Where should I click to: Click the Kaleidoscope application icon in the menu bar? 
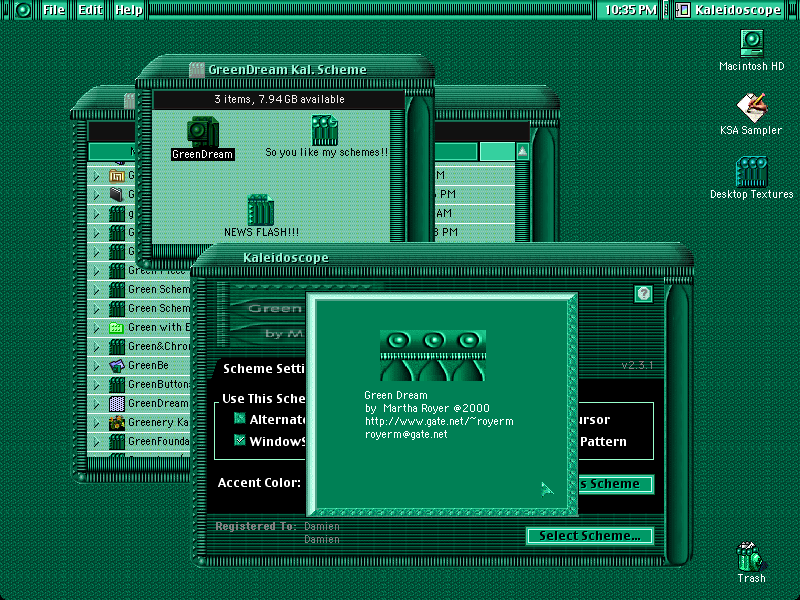[683, 10]
